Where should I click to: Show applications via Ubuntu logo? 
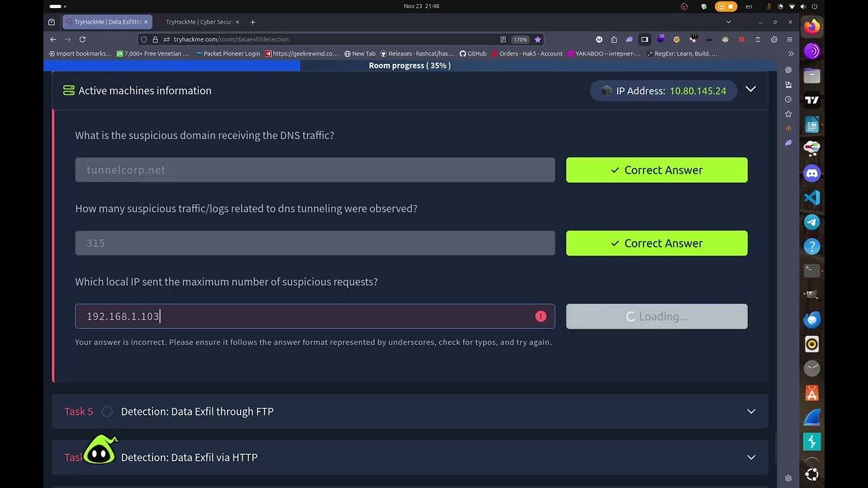tap(812, 474)
